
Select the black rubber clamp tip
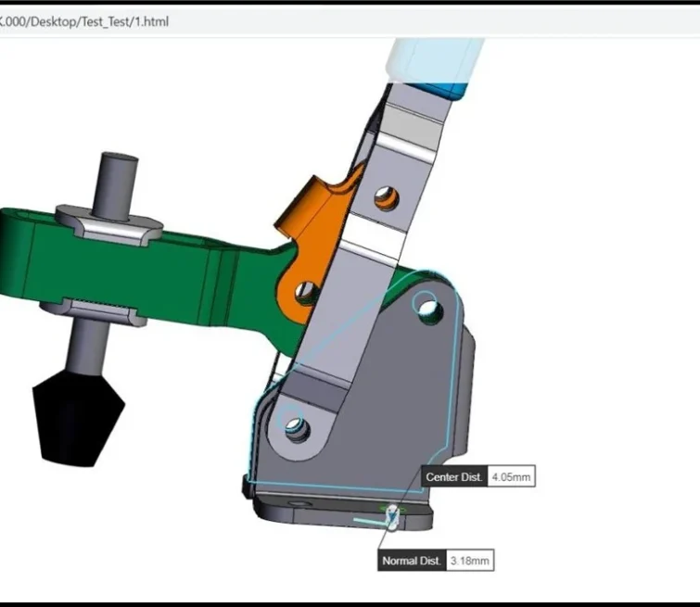(78, 420)
